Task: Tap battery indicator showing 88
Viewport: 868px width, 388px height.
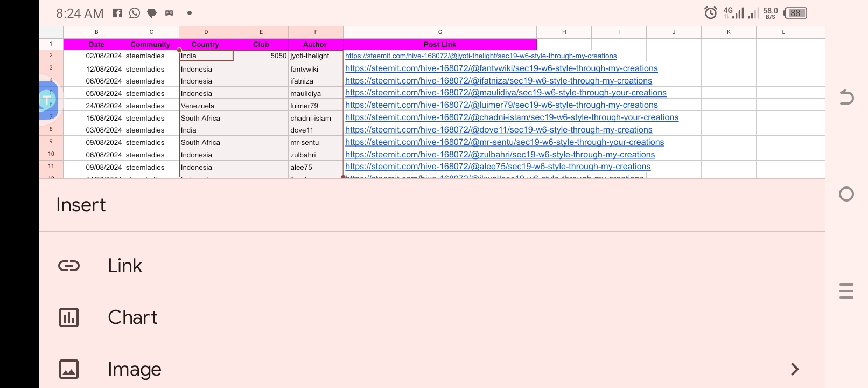Action: coord(795,13)
